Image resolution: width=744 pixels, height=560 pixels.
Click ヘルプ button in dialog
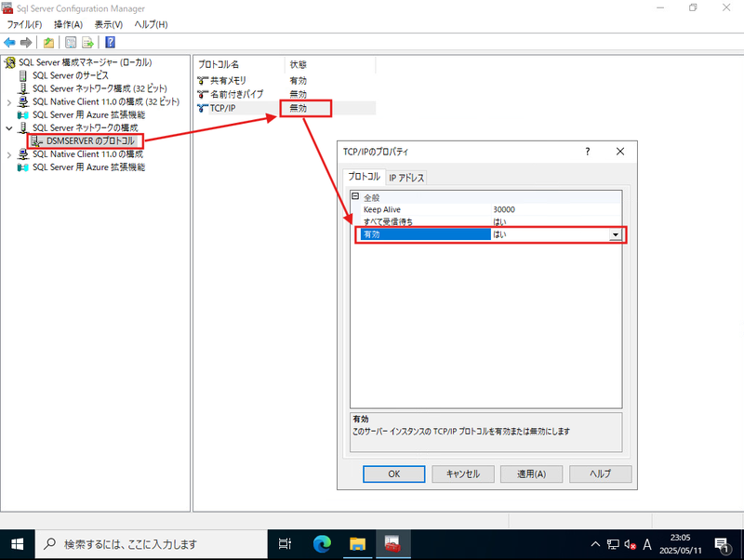click(600, 473)
